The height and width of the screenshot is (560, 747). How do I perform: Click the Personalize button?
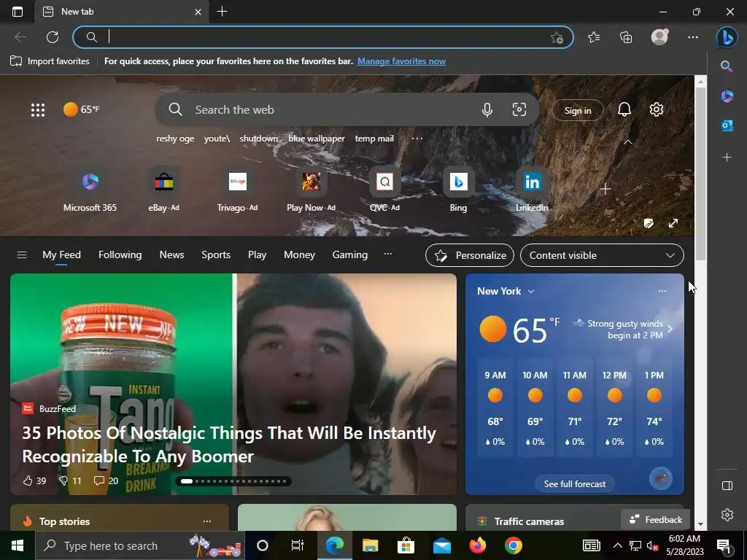click(470, 255)
